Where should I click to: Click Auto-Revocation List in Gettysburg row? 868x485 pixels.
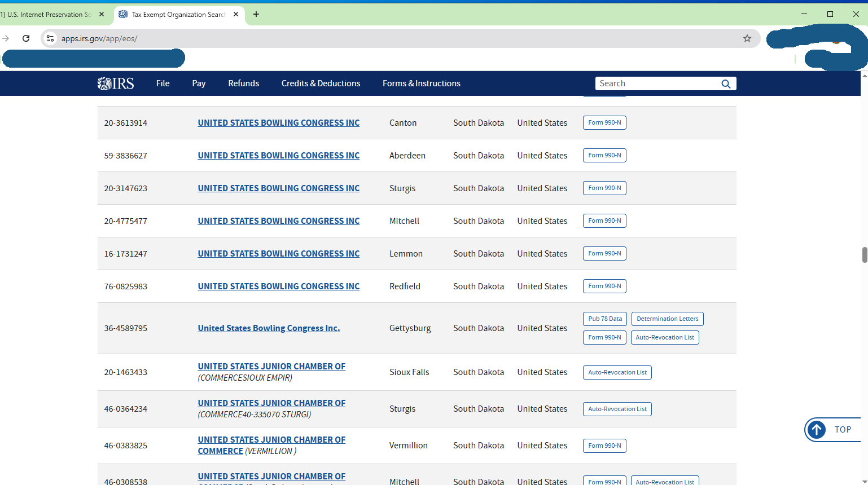(665, 338)
